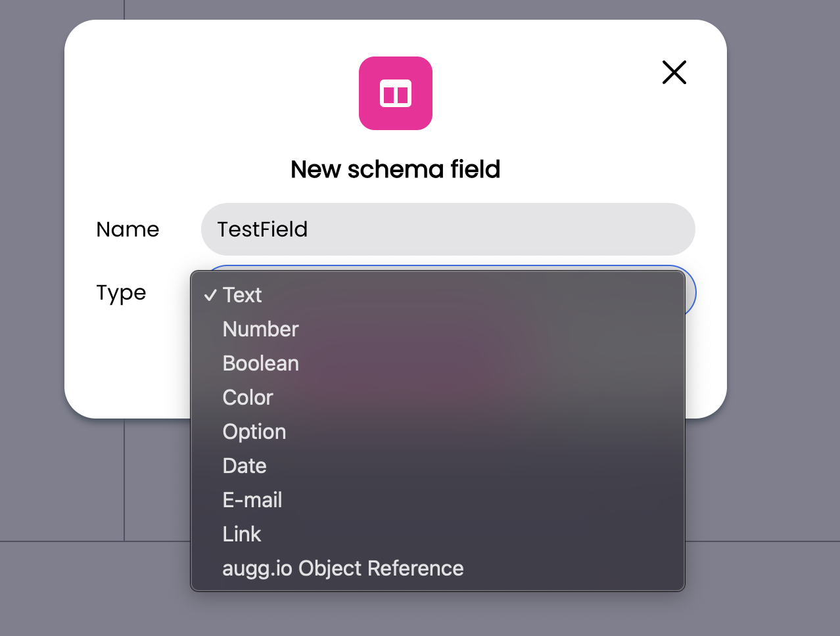Click the Type dropdown's visible right edge

[x=690, y=292]
